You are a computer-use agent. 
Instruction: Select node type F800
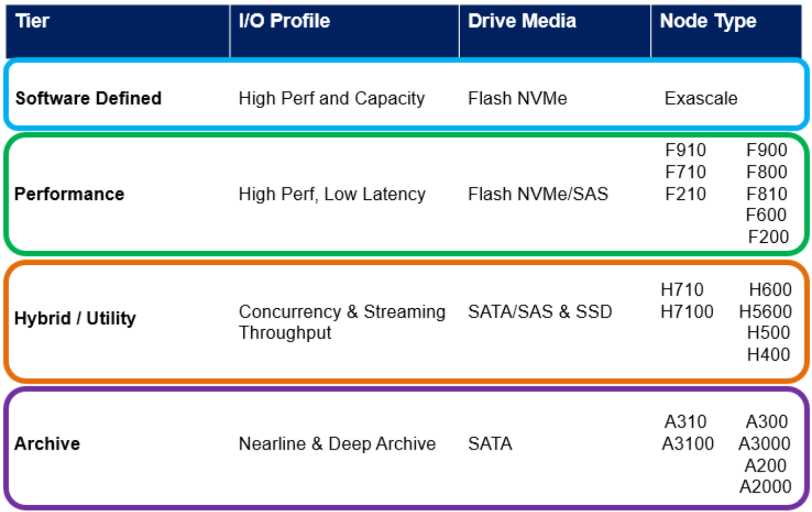click(x=767, y=172)
